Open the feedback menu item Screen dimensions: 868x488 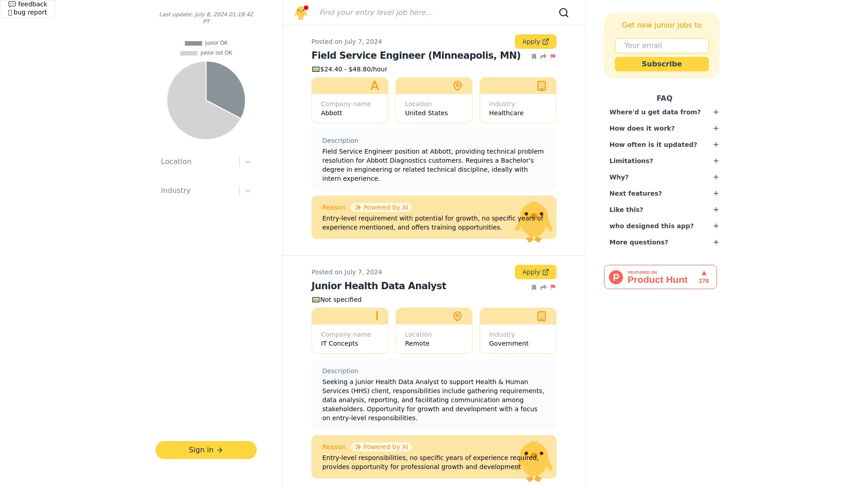click(x=28, y=4)
